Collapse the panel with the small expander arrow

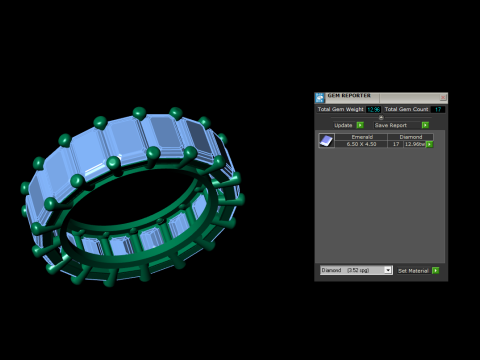(x=381, y=117)
